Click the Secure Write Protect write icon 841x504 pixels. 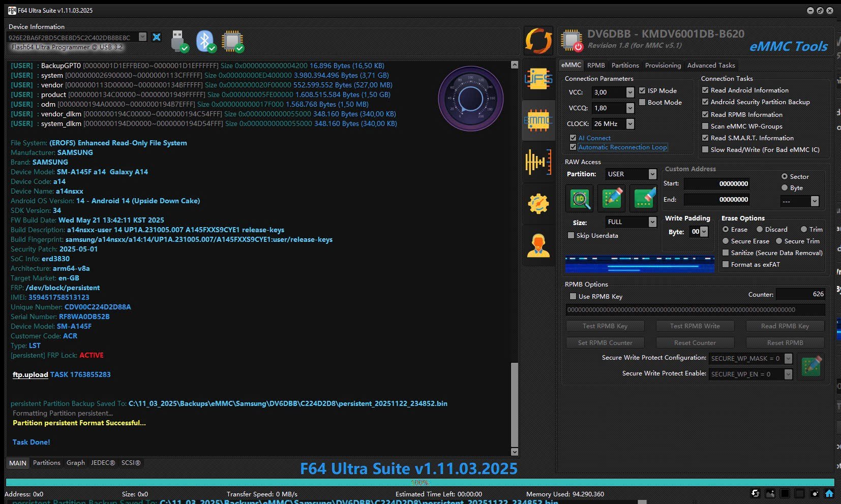811,366
